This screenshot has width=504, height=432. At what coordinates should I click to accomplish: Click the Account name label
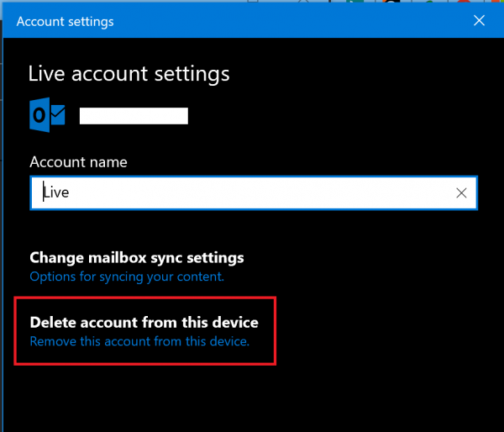pyautogui.click(x=78, y=162)
